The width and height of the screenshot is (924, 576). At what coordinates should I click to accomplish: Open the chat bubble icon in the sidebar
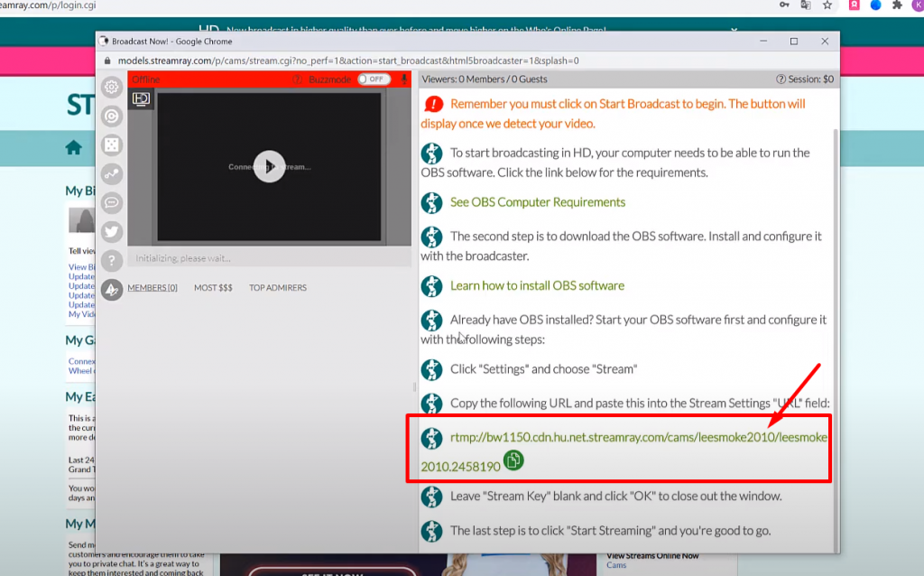click(111, 203)
